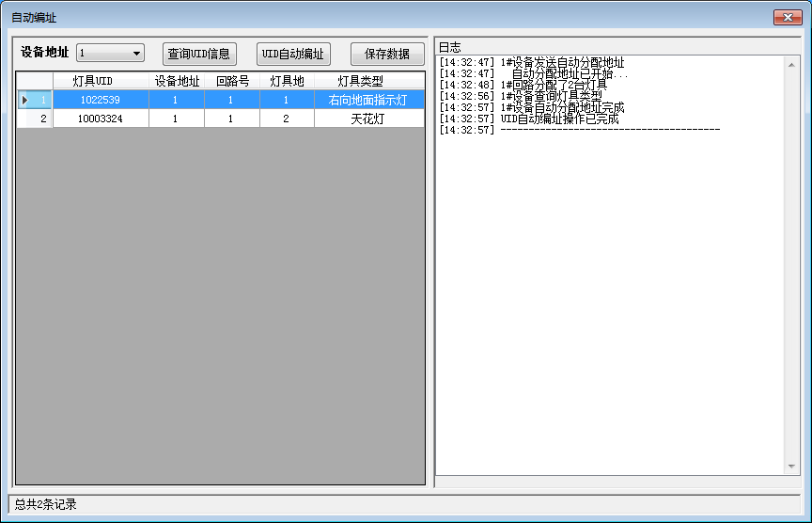Screen dimensions: 812x523
Task: Select the UID cell 1022539
Action: pos(101,100)
